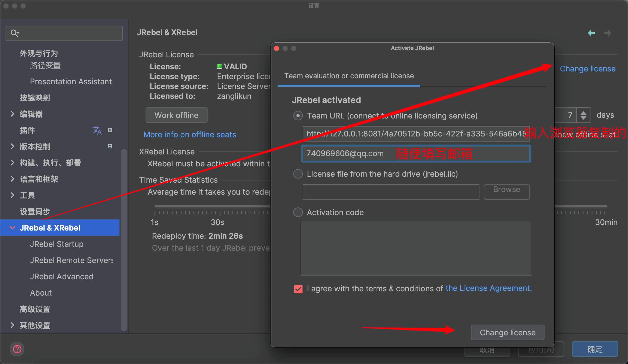The height and width of the screenshot is (364, 628).
Task: Open the JRebel Startup settings page
Action: pyautogui.click(x=57, y=244)
